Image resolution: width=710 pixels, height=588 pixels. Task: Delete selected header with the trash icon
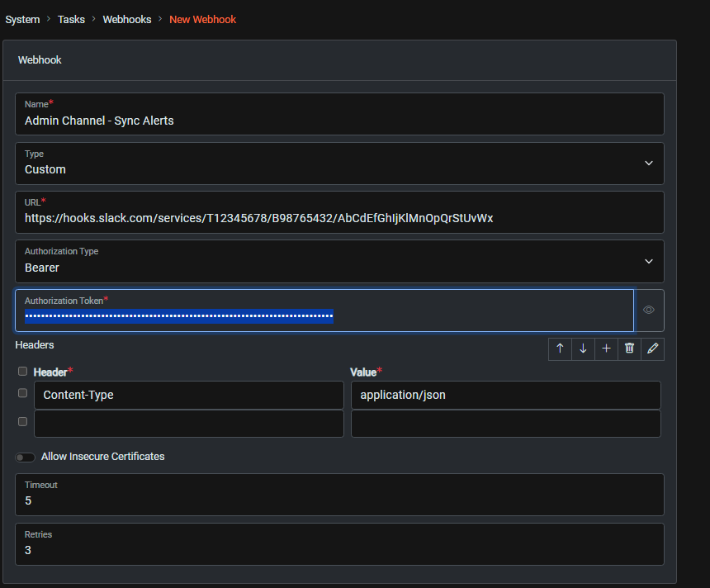[x=629, y=349]
